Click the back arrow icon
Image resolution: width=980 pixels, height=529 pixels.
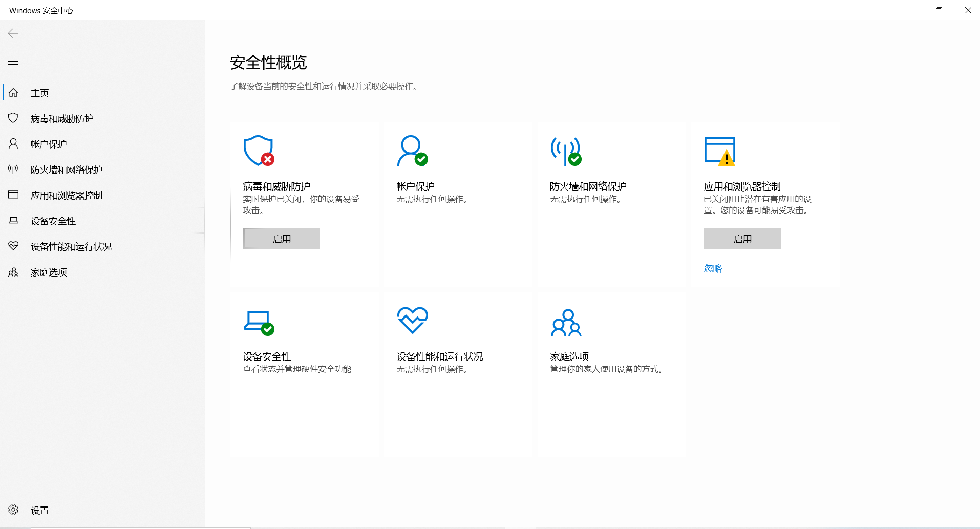[x=13, y=33]
